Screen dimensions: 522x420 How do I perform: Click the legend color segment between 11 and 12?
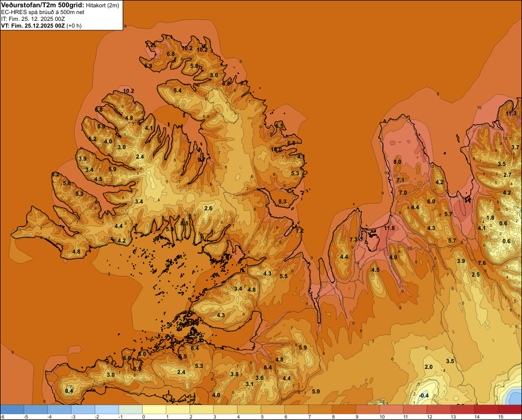click(x=415, y=410)
